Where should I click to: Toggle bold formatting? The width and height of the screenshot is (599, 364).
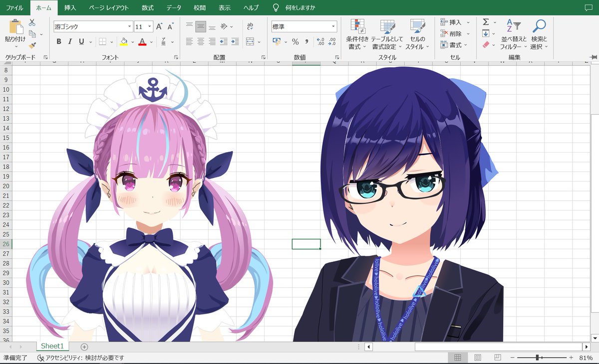coord(59,41)
